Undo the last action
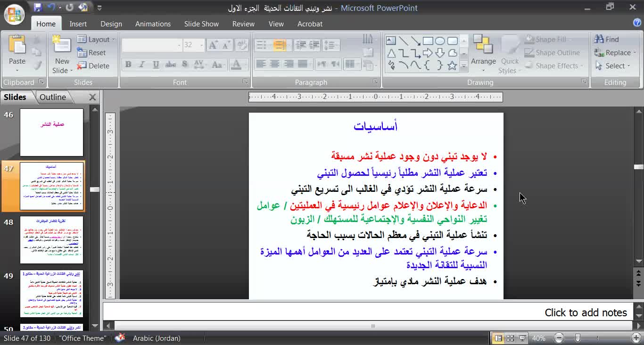 click(51, 8)
